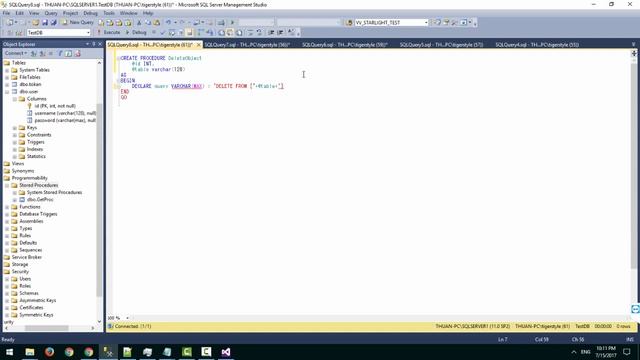
Task: Click the Object Explorer horizontal scrollbar
Action: click(47, 328)
